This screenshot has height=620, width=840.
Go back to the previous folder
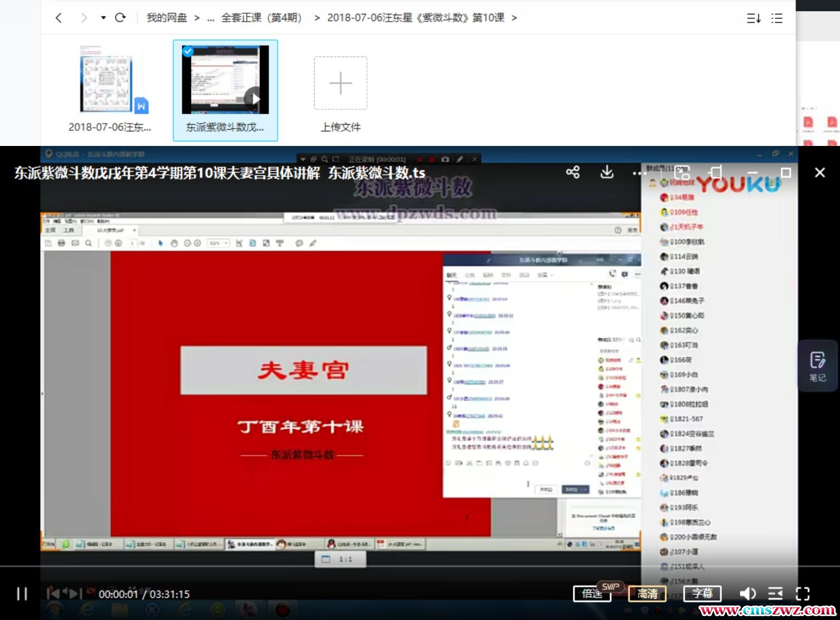point(59,18)
